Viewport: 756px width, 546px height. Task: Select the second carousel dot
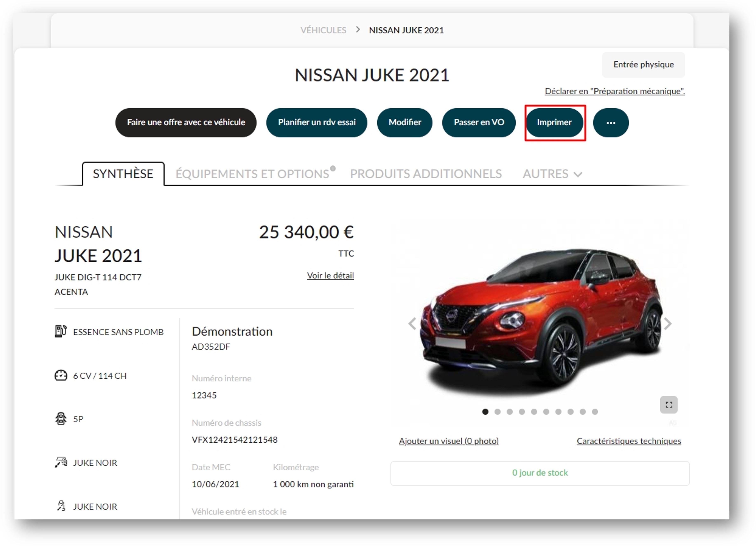[497, 412]
